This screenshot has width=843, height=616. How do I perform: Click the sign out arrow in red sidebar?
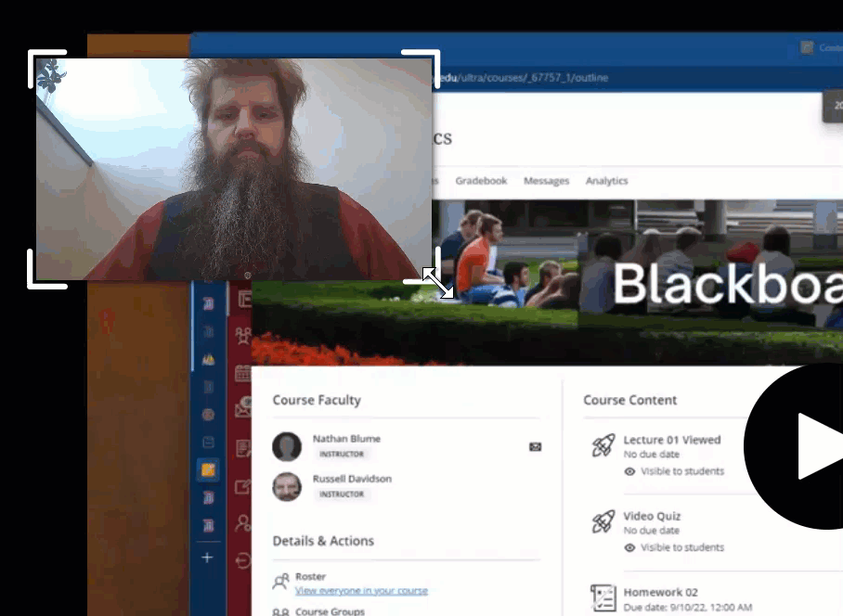click(x=243, y=560)
